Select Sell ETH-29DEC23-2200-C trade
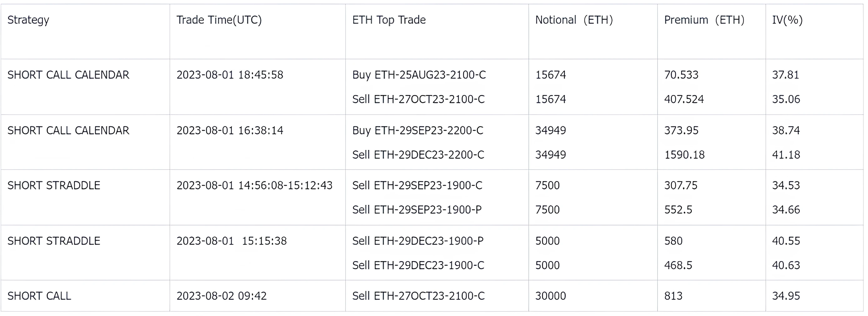 (x=418, y=155)
